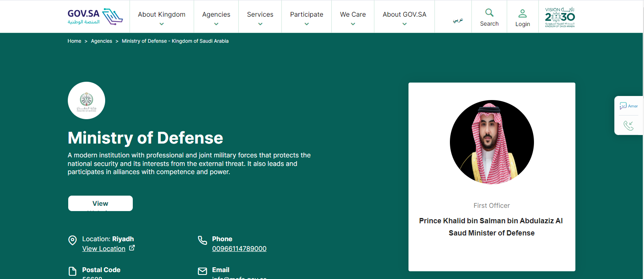Click the minister's portrait photo
Screen dimensions: 644x279
(492, 142)
